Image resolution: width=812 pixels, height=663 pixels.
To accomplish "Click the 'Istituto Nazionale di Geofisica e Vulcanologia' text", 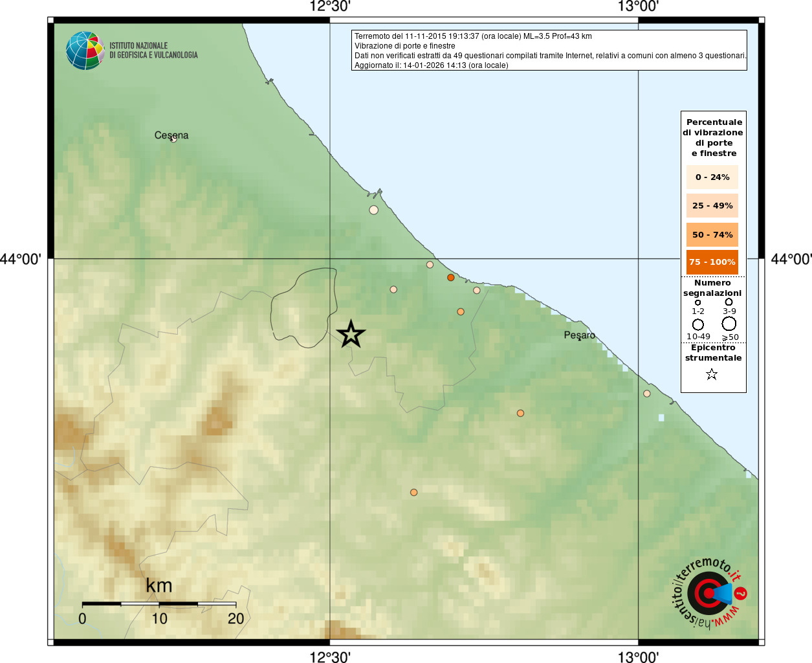I will [153, 51].
